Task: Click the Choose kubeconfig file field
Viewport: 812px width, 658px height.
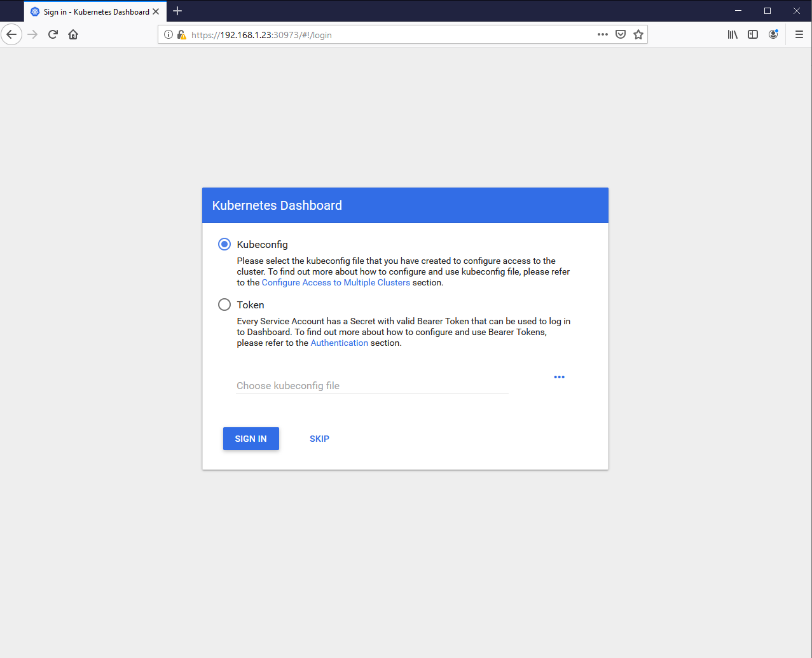Action: point(372,385)
